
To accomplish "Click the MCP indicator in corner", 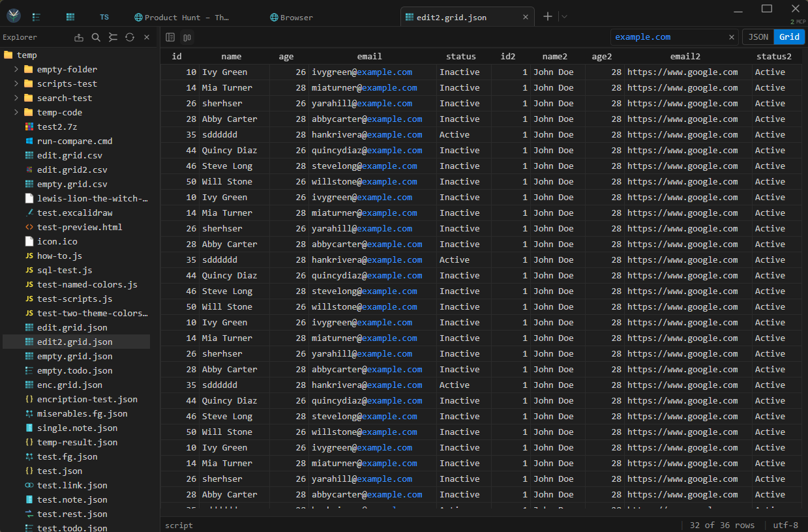I will pos(796,22).
